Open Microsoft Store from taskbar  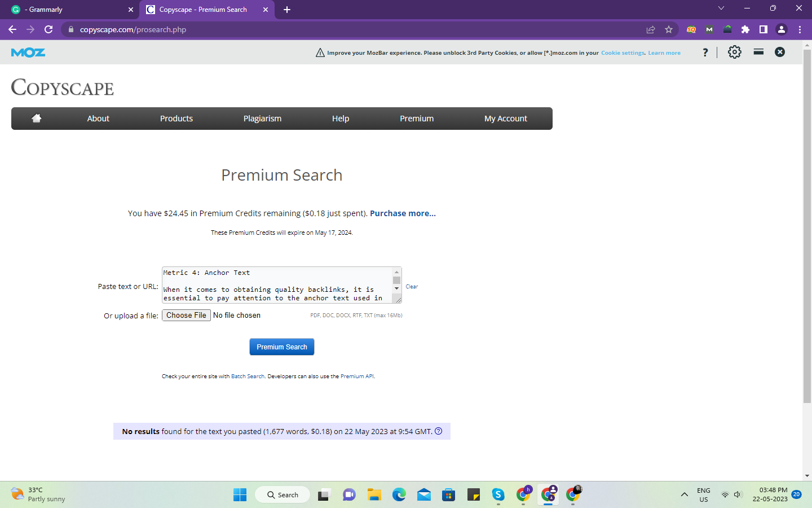coord(448,495)
